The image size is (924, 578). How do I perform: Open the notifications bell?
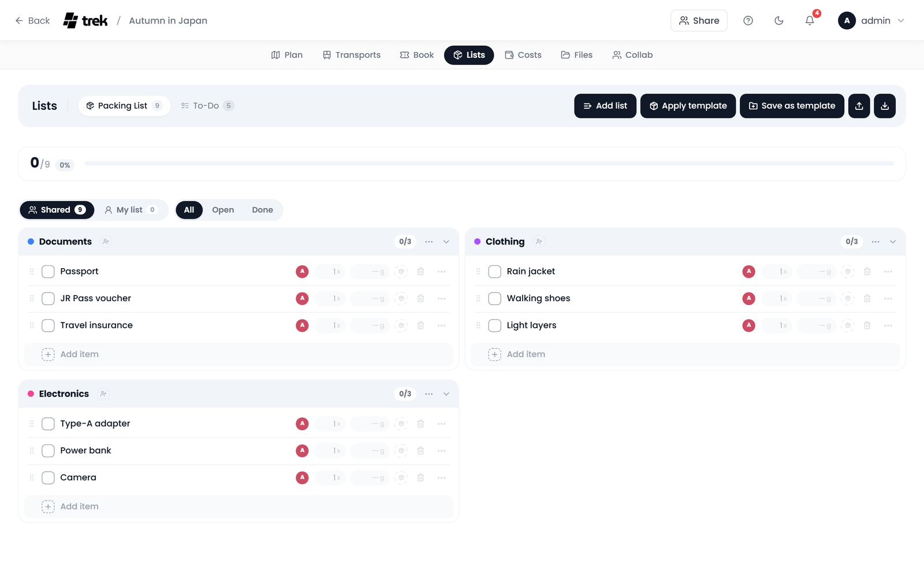810,21
